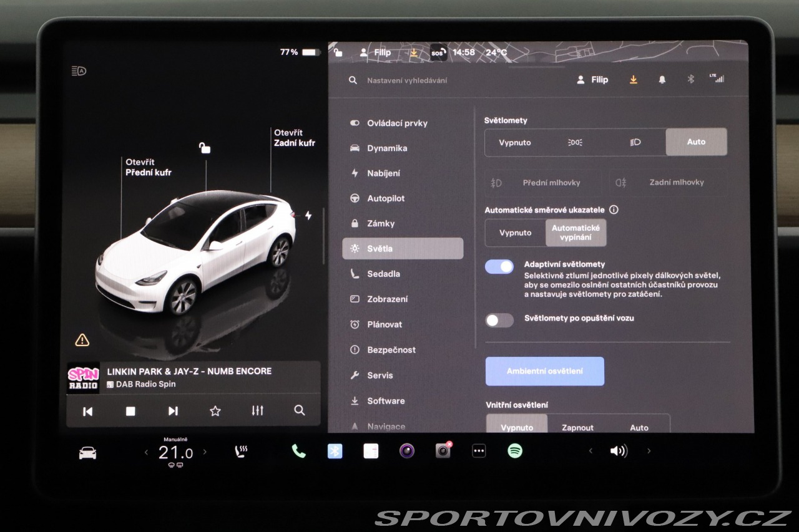Screen dimensions: 799x532
Task: Open Software settings menu
Action: tap(403, 401)
